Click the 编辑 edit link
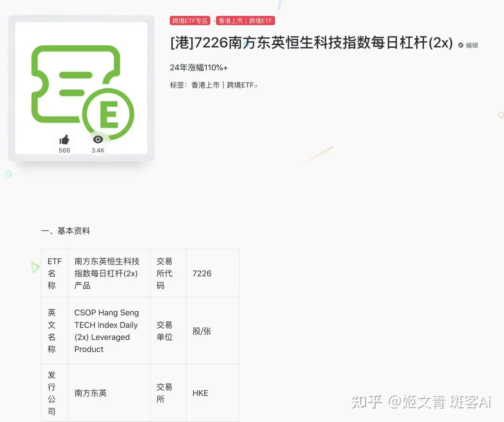Screen dimensions: 504x422 coord(472,45)
